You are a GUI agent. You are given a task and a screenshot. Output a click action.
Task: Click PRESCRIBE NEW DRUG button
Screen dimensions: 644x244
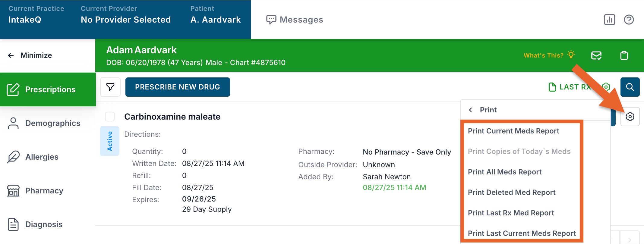(x=178, y=87)
